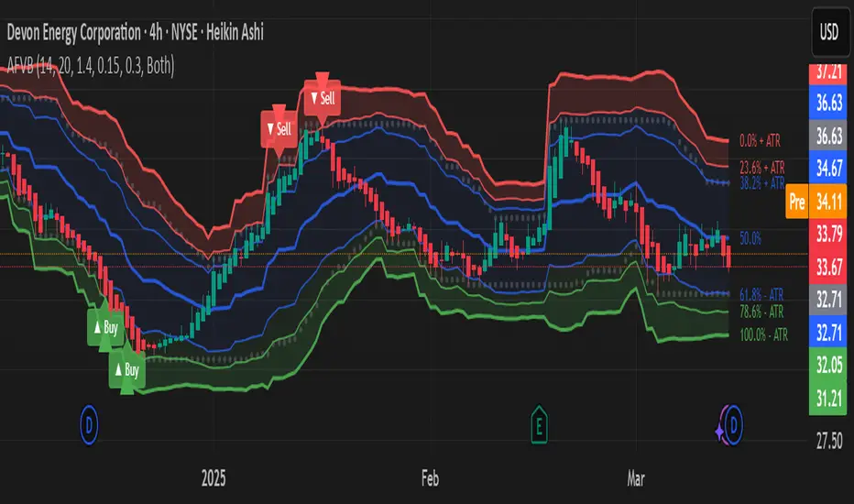Open the USD currency selector
Screen dimensions: 854x504
(x=829, y=32)
